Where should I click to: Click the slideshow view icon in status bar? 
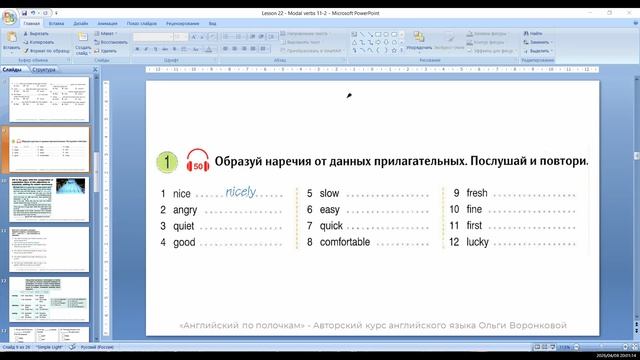click(552, 347)
